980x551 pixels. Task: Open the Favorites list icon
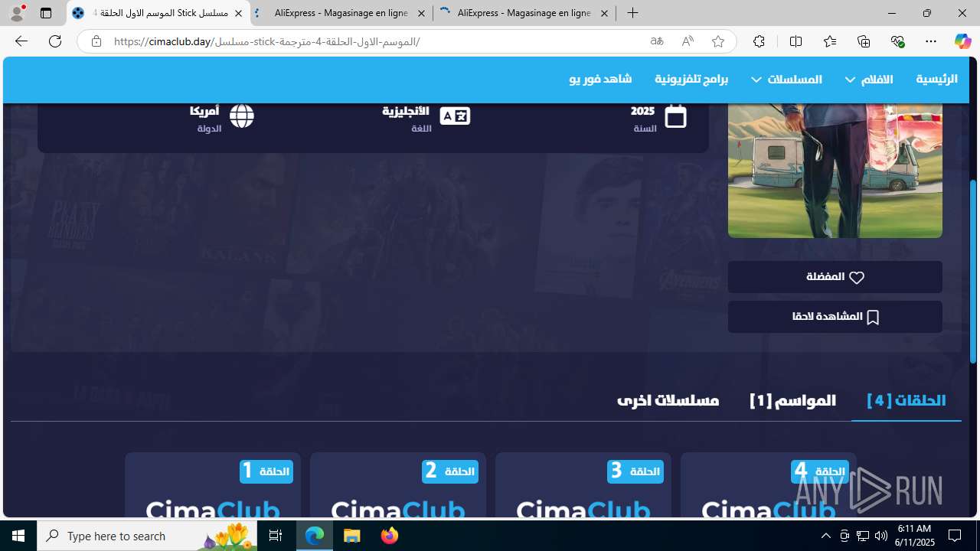830,41
